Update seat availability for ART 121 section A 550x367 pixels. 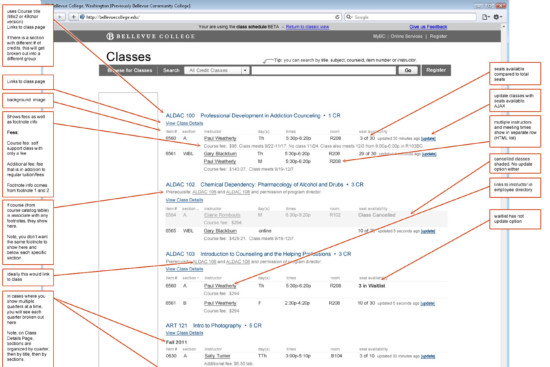tap(428, 356)
